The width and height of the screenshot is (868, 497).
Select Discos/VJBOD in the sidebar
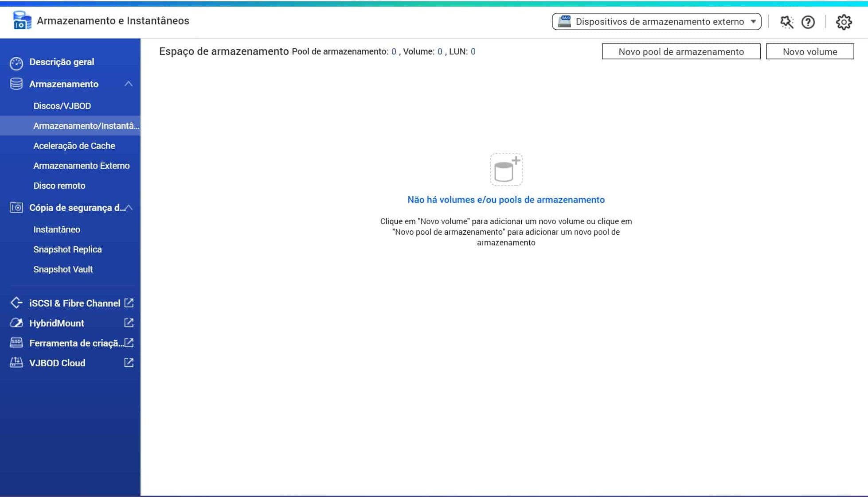[62, 106]
